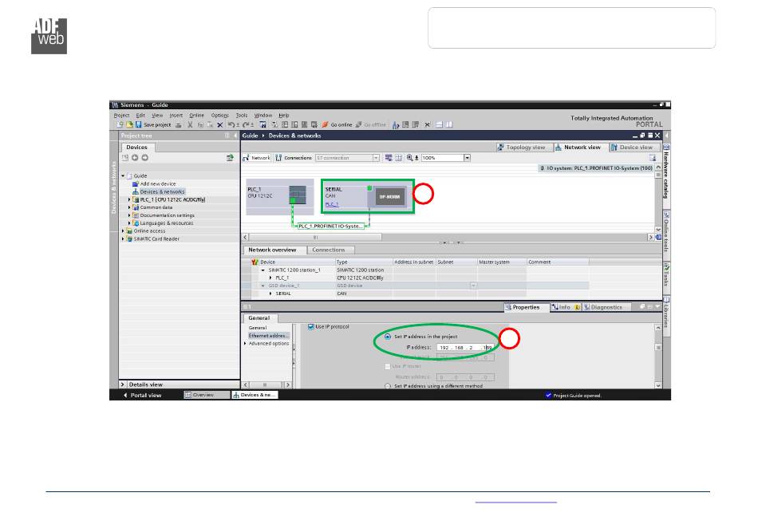Click the PLC_1 link on SERIAL device
758x532 pixels.
pos(332,204)
